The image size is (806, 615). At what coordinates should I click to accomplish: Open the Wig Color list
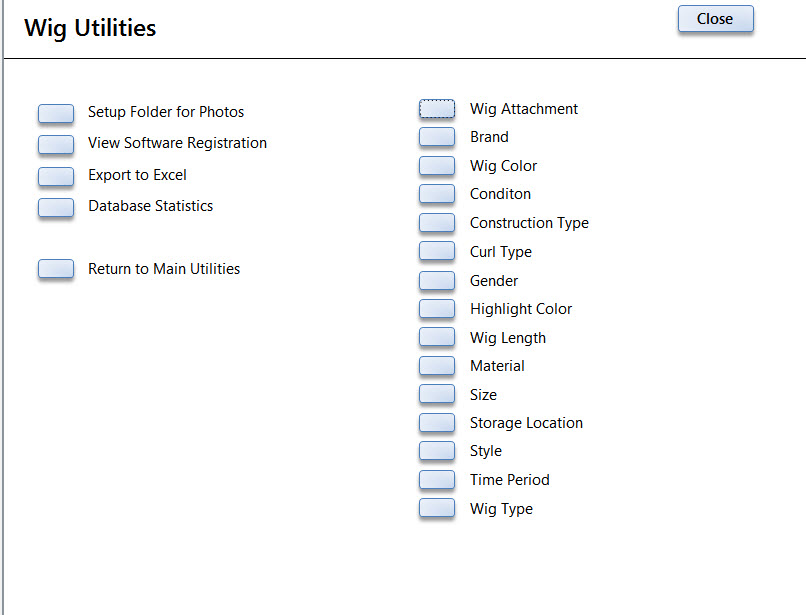(x=437, y=166)
